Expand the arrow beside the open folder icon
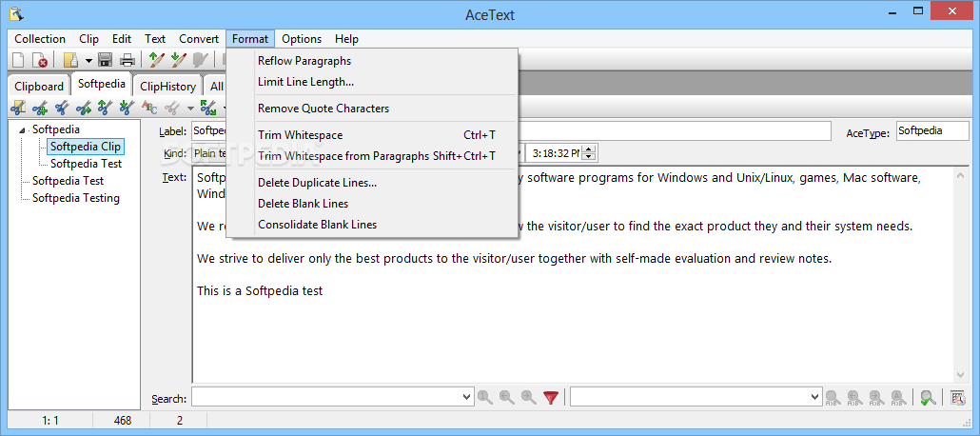 (x=88, y=61)
